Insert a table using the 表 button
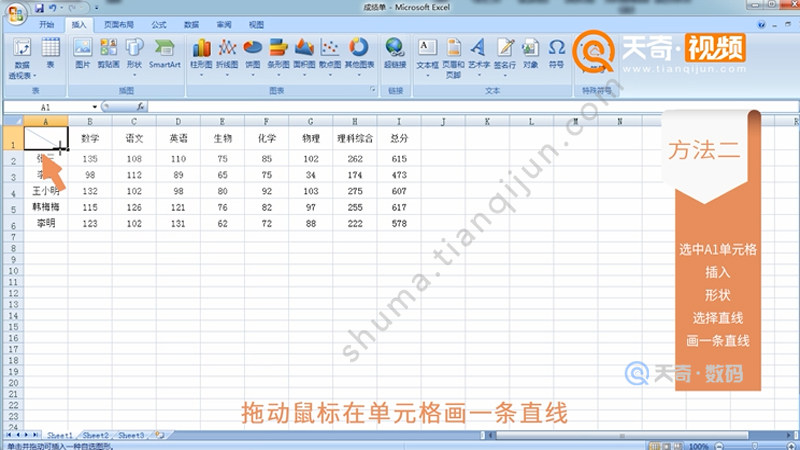Screen dimensions: 800x450 click(51, 53)
